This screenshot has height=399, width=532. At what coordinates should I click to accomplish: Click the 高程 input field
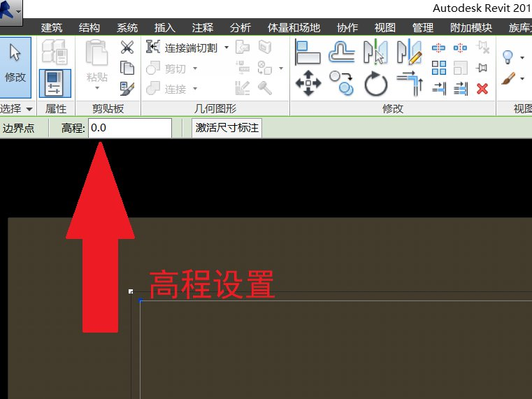coord(130,128)
